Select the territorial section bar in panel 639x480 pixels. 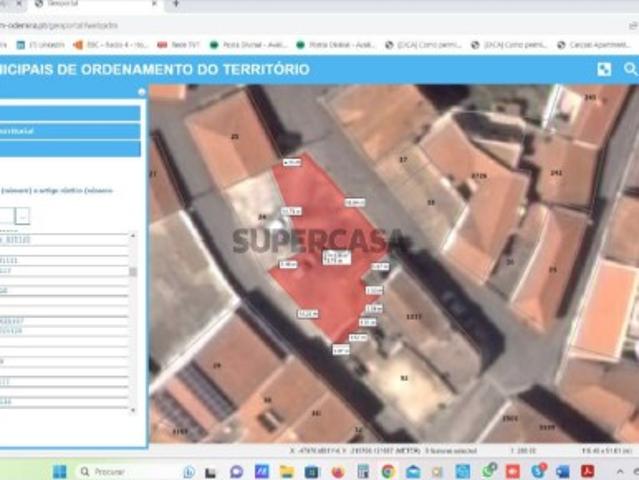70,131
